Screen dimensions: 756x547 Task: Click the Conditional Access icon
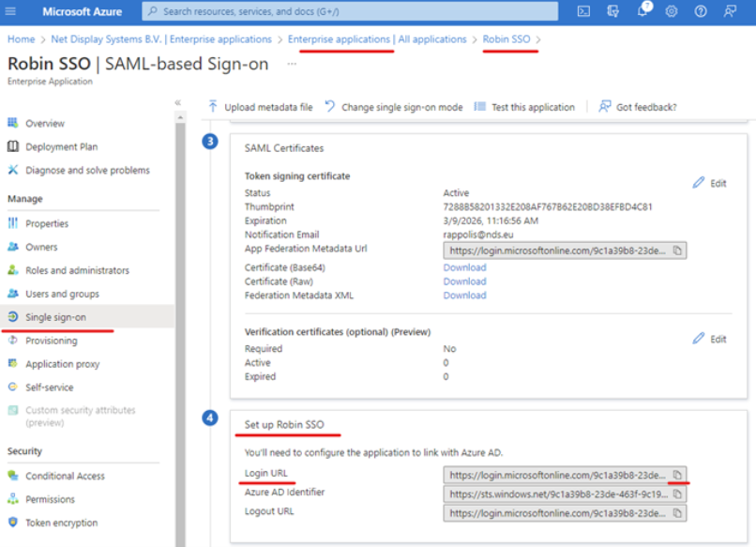[13, 475]
